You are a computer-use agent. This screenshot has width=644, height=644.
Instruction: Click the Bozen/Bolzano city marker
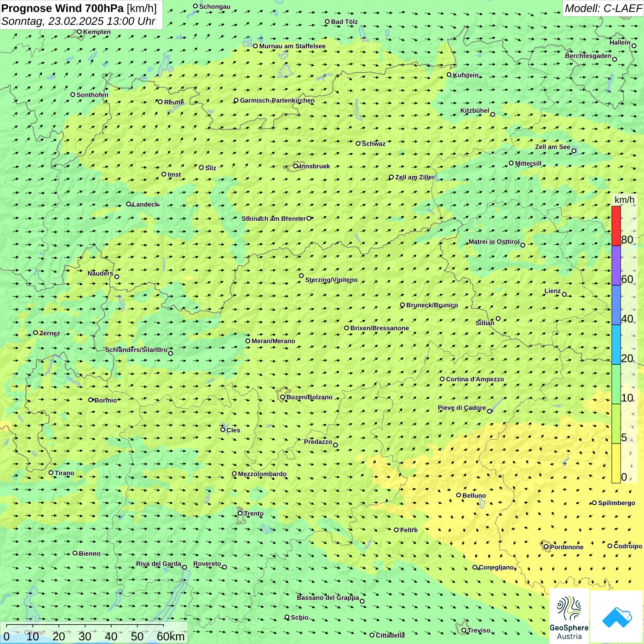283,397
